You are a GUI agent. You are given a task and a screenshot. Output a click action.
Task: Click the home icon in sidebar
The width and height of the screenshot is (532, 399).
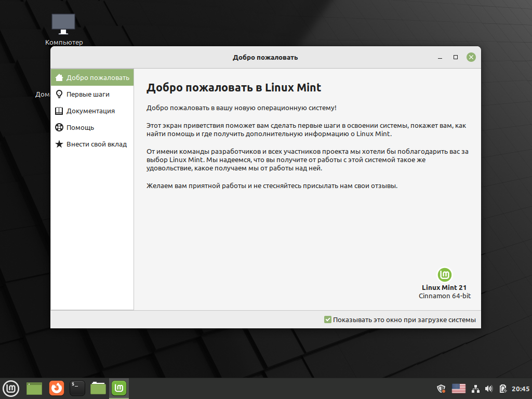pyautogui.click(x=59, y=77)
